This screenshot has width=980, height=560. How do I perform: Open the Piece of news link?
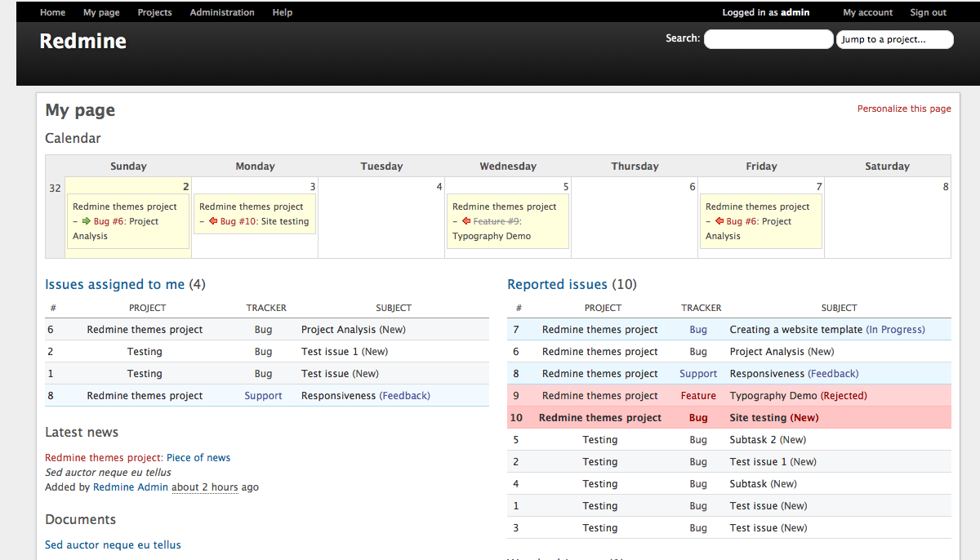pyautogui.click(x=198, y=458)
